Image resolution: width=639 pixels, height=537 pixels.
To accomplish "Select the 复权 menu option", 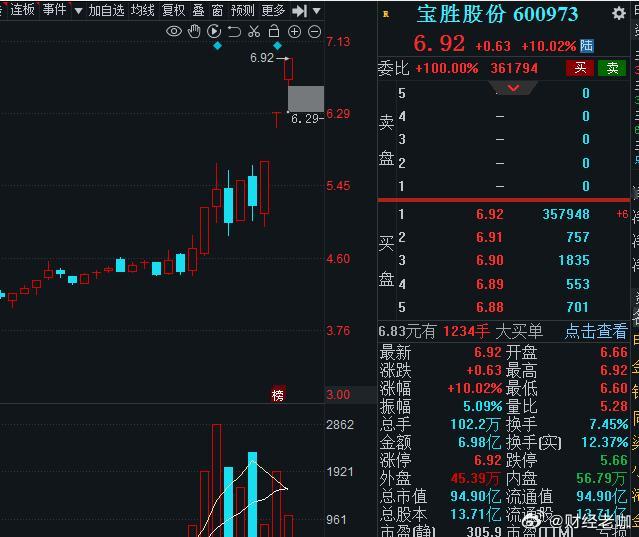I will tap(174, 10).
